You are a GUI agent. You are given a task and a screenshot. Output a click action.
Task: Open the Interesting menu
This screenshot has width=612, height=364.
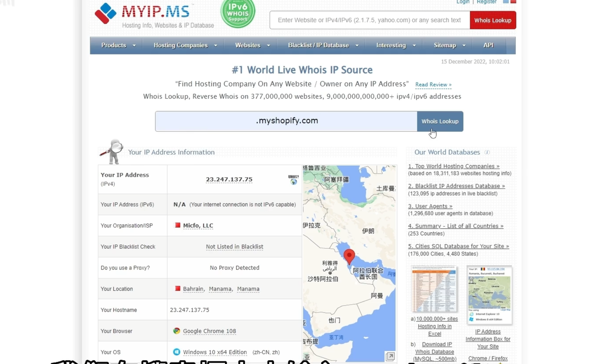(395, 45)
